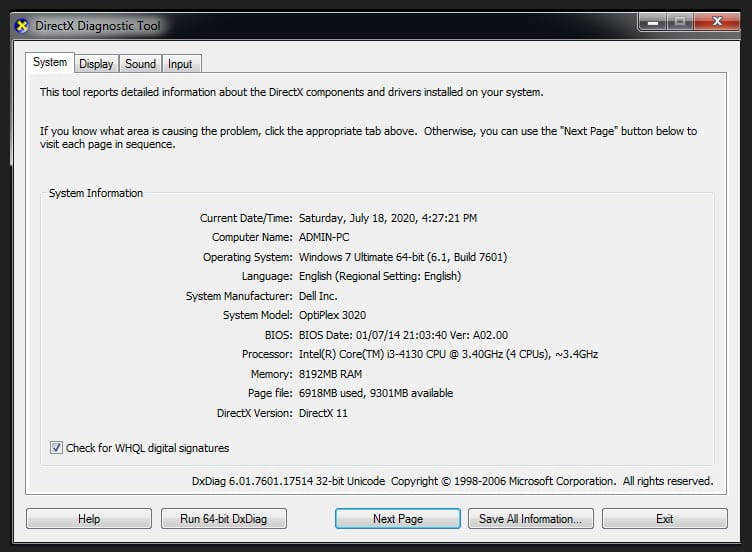752x552 pixels.
Task: Exit the diagnostic tool via Exit button
Action: point(665,518)
